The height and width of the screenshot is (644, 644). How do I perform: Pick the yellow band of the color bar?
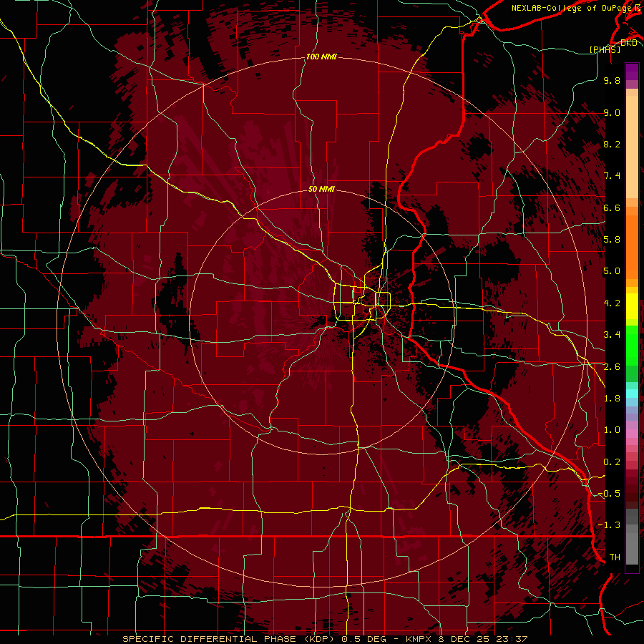[632, 306]
